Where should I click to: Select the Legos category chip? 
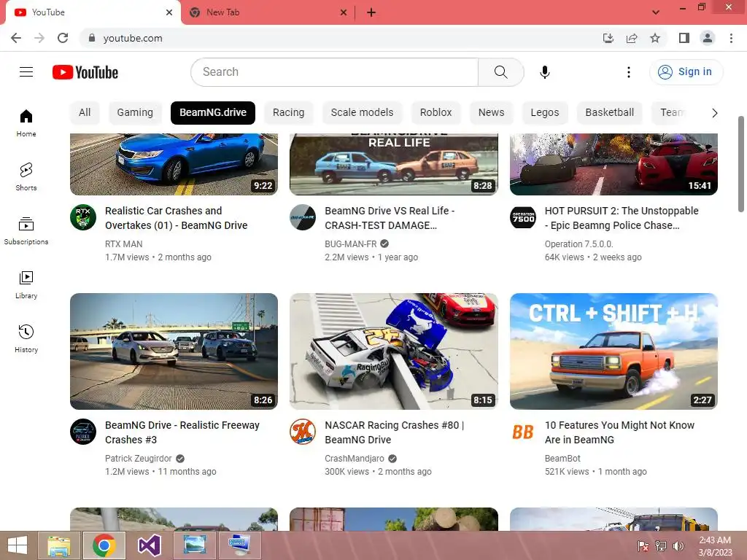click(x=545, y=113)
